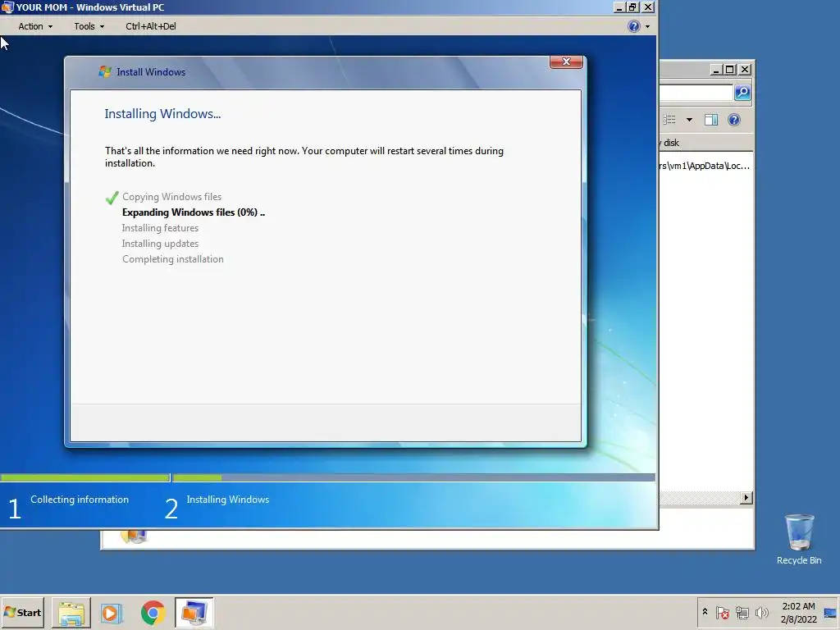Launch Google Chrome from the taskbar
Viewport: 840px width, 630px height.
coord(153,613)
